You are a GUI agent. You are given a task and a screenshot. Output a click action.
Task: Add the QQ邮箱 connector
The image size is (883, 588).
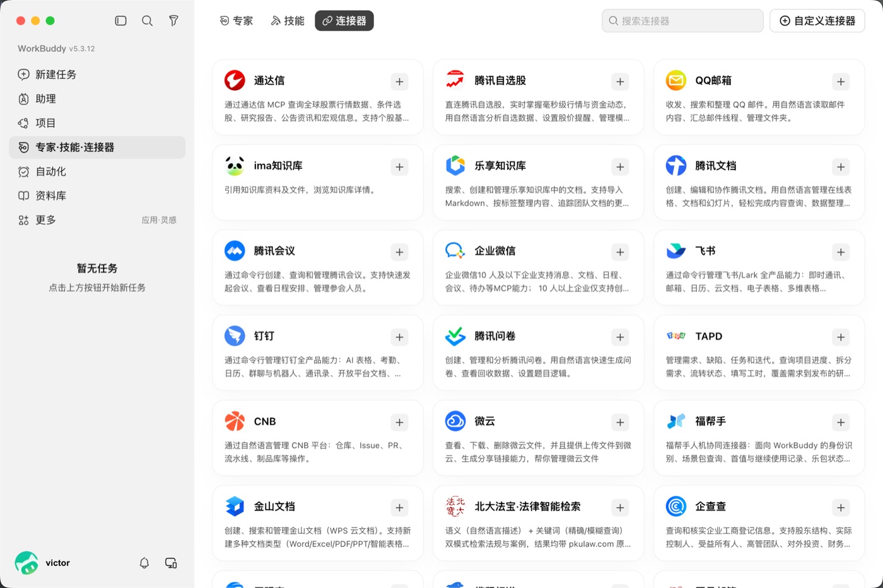coord(841,81)
